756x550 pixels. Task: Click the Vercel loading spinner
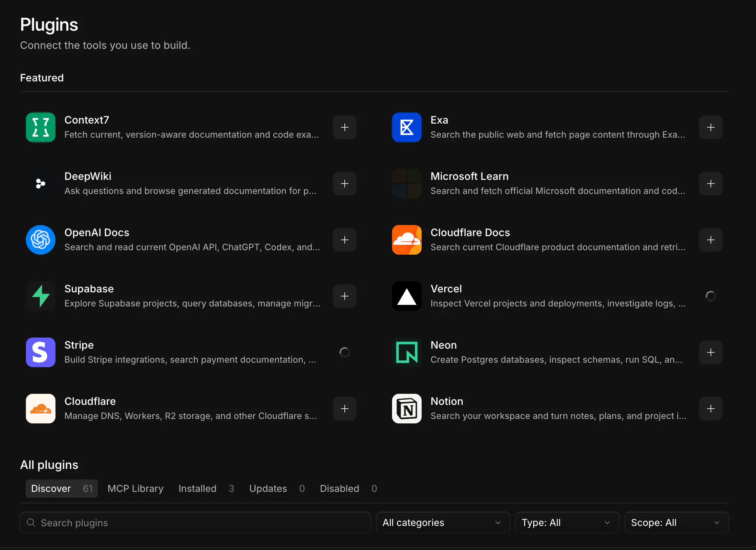711,296
